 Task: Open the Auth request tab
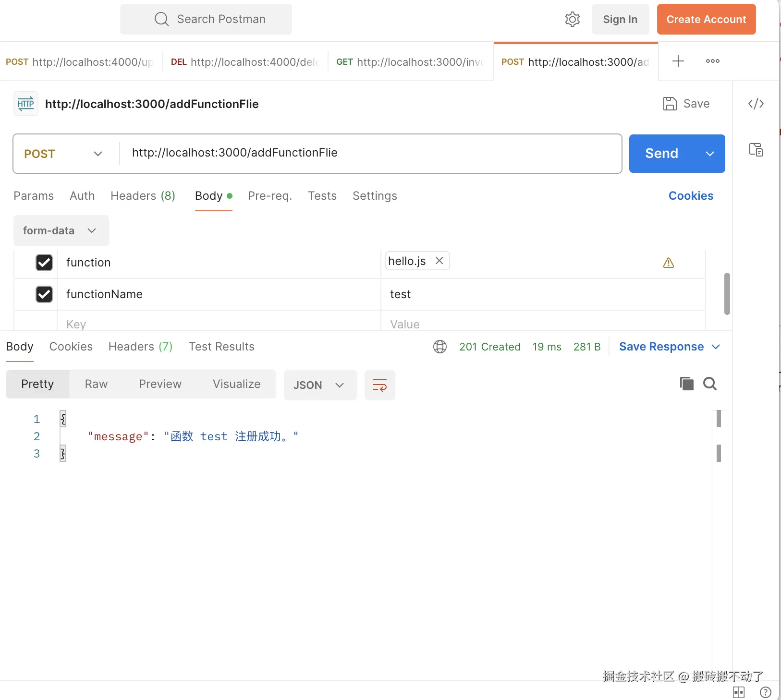(x=82, y=196)
